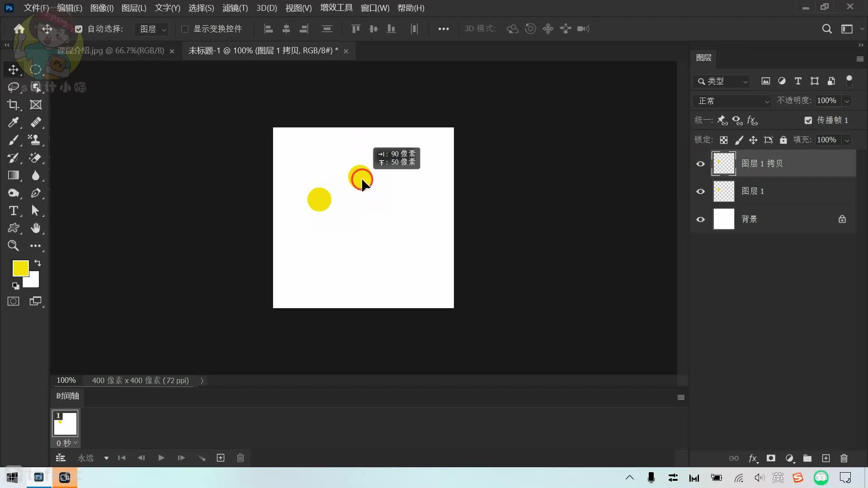Select the History Brush tool

tap(13, 158)
